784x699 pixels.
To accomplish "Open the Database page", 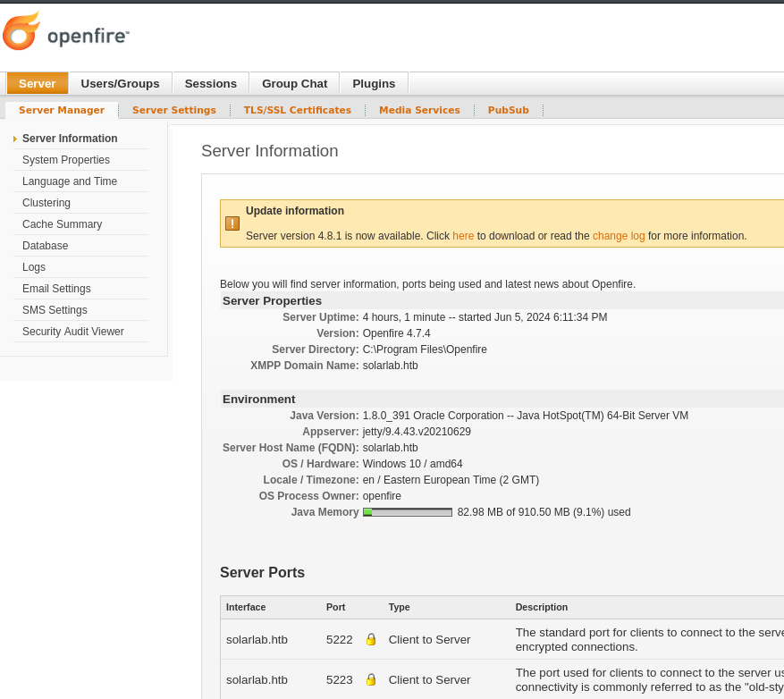I will [x=45, y=246].
